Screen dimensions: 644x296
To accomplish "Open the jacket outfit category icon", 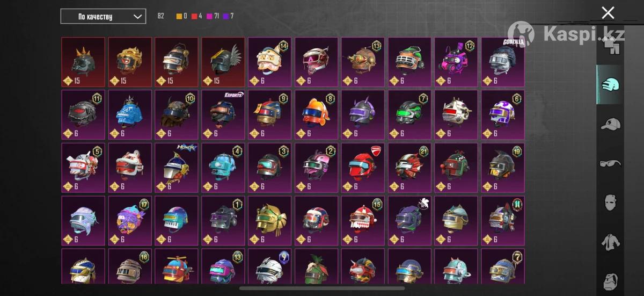I will 610,242.
